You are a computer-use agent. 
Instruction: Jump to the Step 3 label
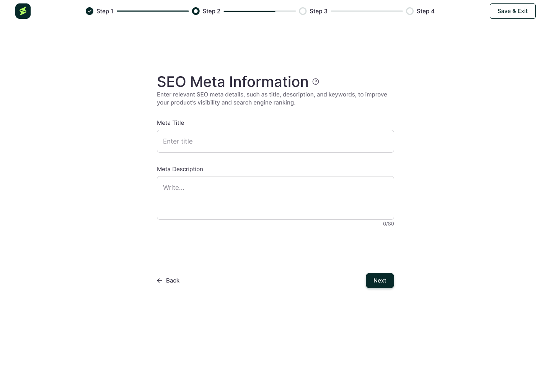(x=319, y=11)
